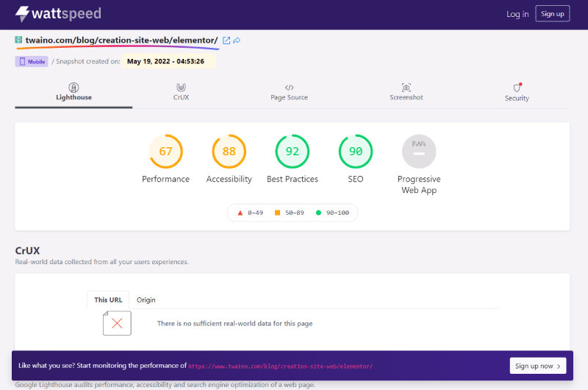Open the external link icon beside the URL

pos(226,40)
